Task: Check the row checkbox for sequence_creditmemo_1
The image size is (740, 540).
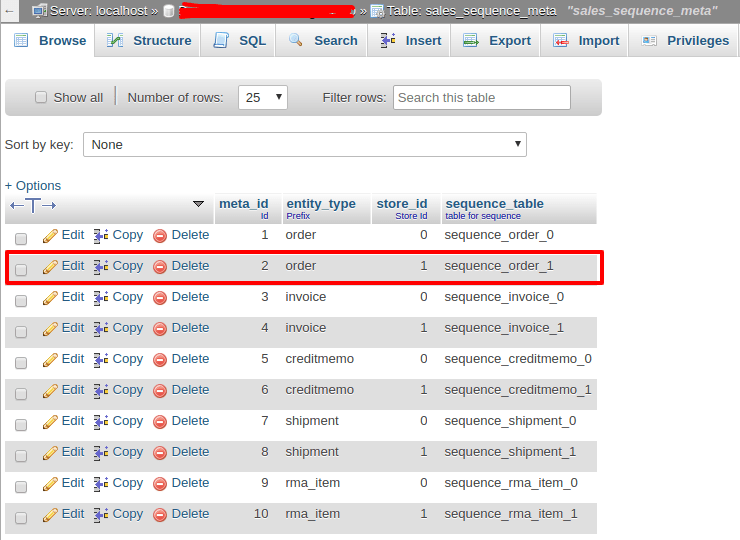Action: pyautogui.click(x=21, y=394)
